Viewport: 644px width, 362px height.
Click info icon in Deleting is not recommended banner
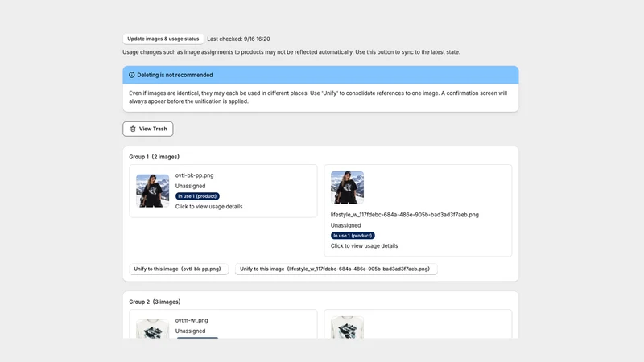click(x=132, y=75)
